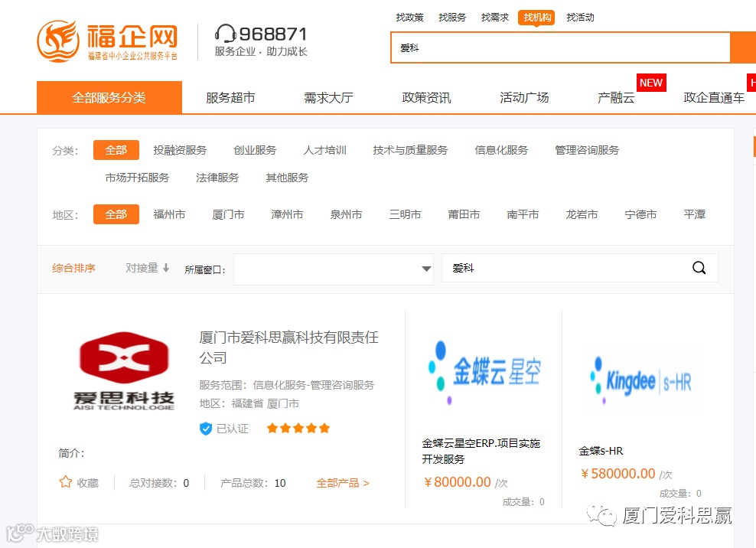Image resolution: width=756 pixels, height=548 pixels.
Task: Click the headset hotline icon
Action: pos(225,34)
